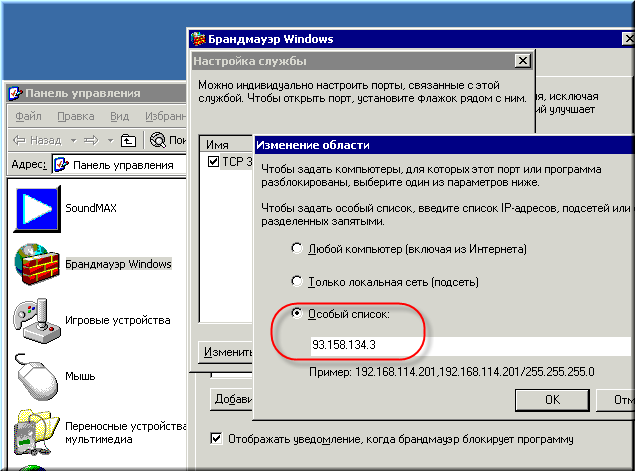Close the Брандмауэр Windows window
The height and width of the screenshot is (471, 635).
tap(628, 39)
